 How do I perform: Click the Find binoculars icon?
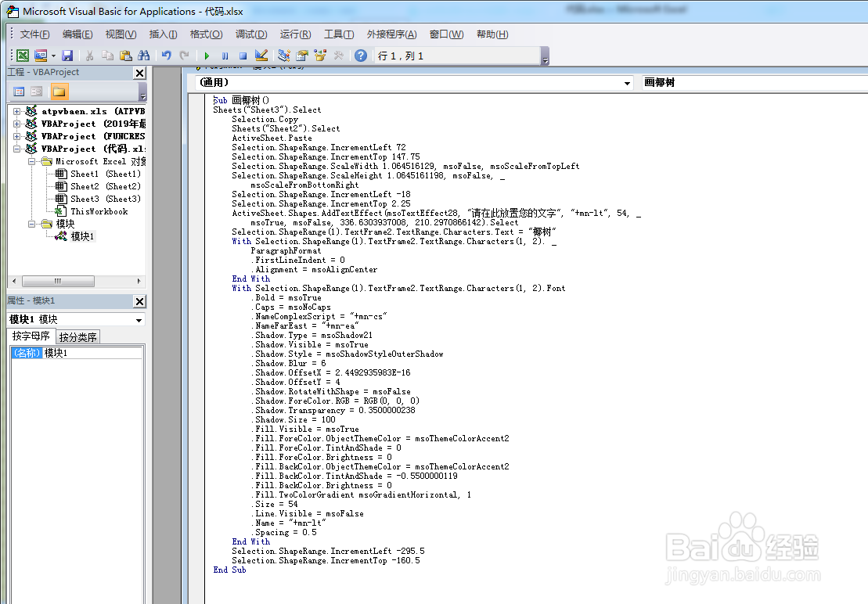144,56
